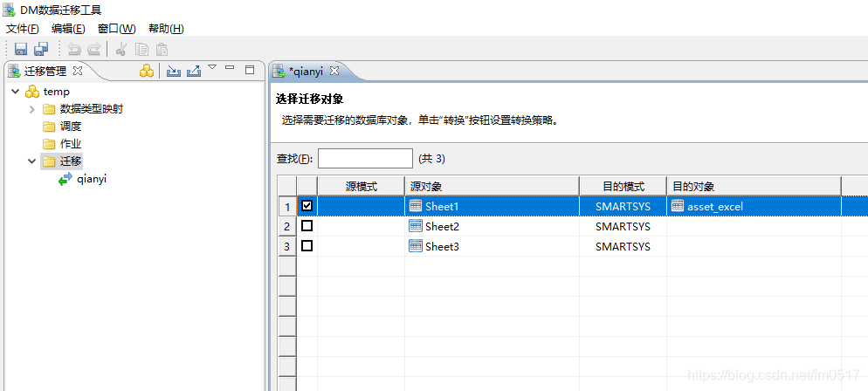Click the 调度 folder icon

(49, 127)
